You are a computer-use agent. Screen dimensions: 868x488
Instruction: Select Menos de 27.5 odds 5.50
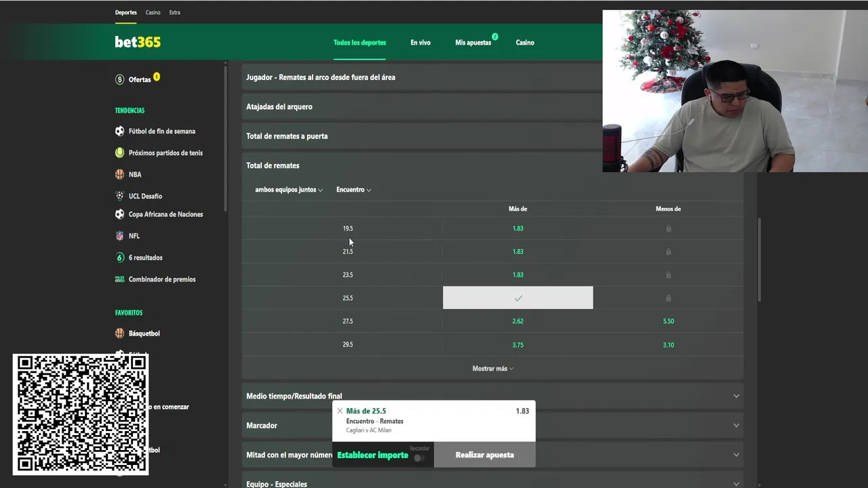click(x=669, y=321)
